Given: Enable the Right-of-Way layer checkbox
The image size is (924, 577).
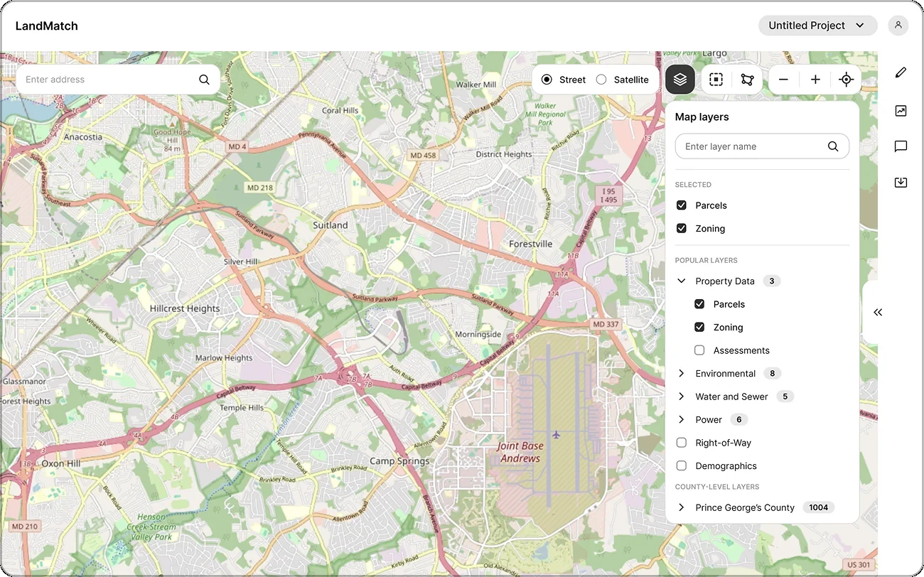Looking at the screenshot, I should (682, 443).
